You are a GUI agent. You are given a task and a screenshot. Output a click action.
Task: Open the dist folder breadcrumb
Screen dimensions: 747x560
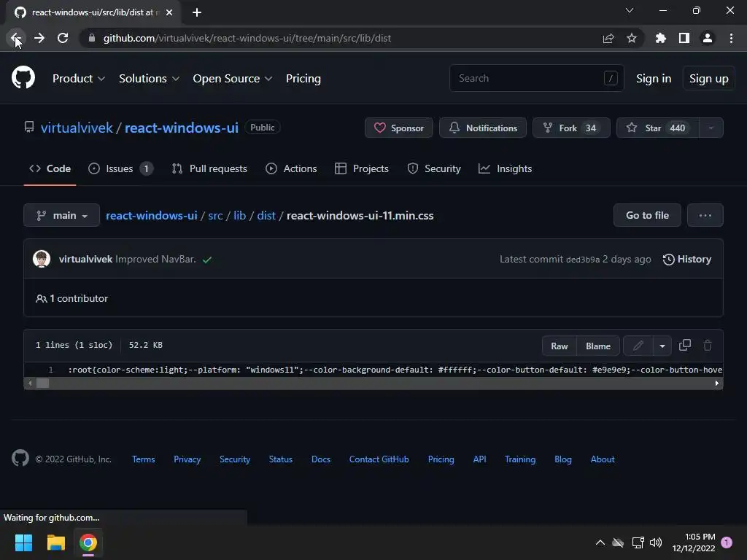click(x=266, y=215)
